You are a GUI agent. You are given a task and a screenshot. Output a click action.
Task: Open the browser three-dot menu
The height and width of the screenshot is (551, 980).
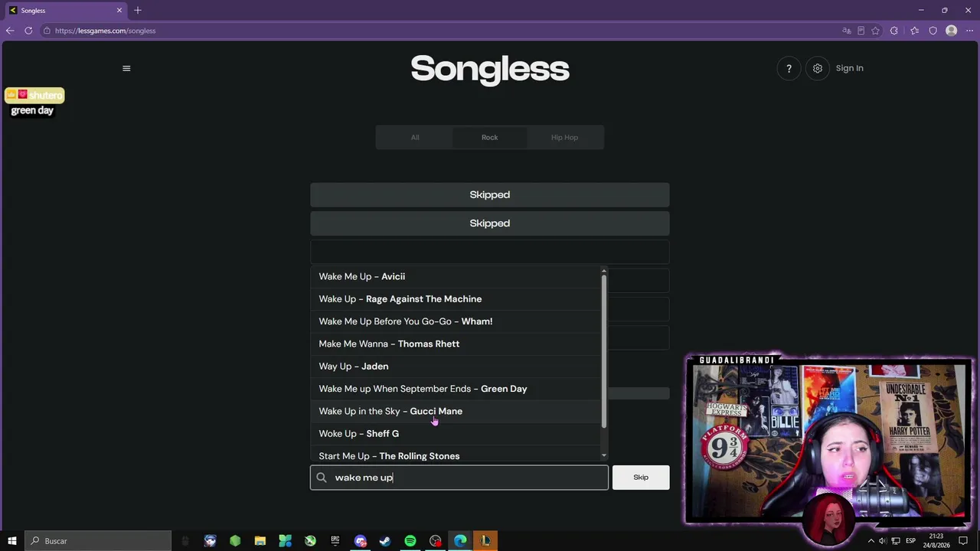pos(969,31)
